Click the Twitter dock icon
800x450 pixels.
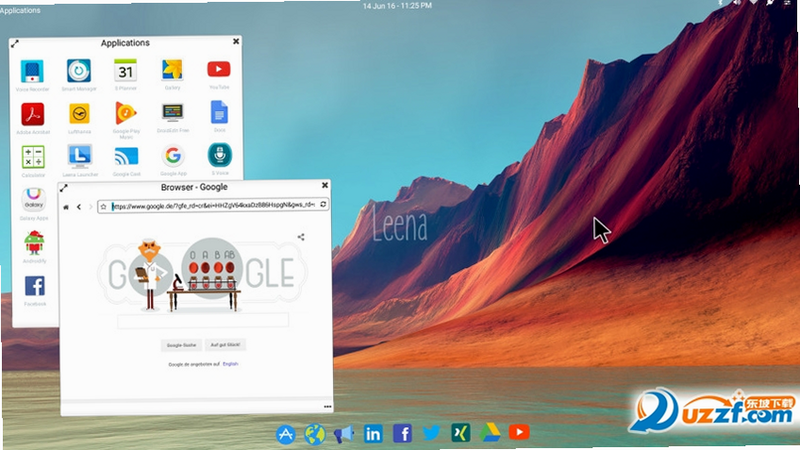[431, 433]
